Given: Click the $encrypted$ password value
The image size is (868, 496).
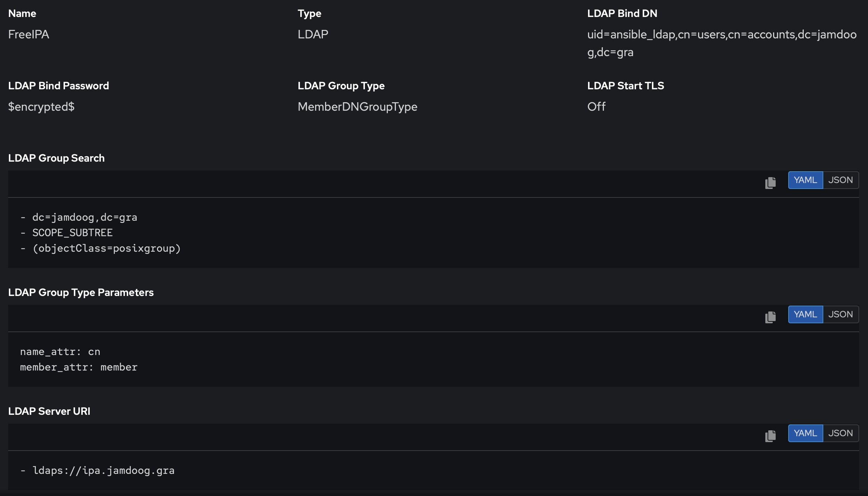Looking at the screenshot, I should point(42,107).
